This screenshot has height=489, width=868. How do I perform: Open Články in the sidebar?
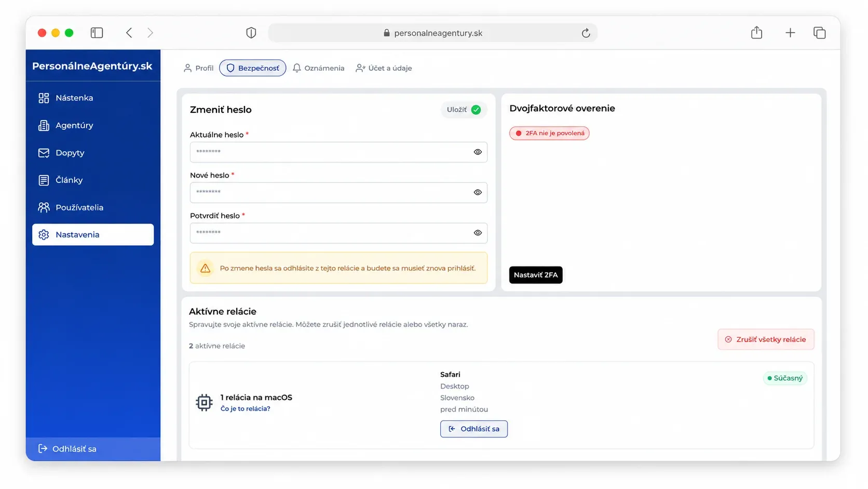tap(93, 180)
